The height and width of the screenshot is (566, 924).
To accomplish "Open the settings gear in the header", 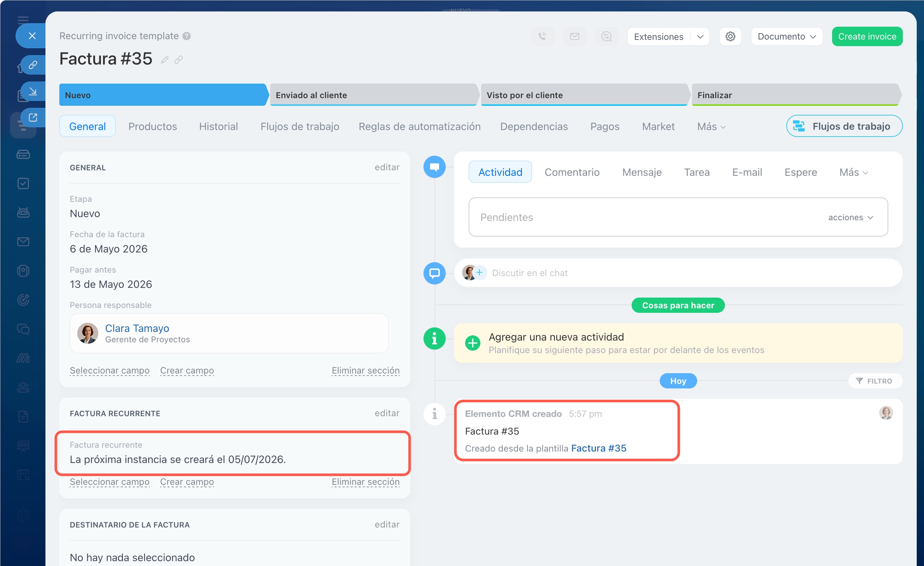I will click(x=730, y=36).
